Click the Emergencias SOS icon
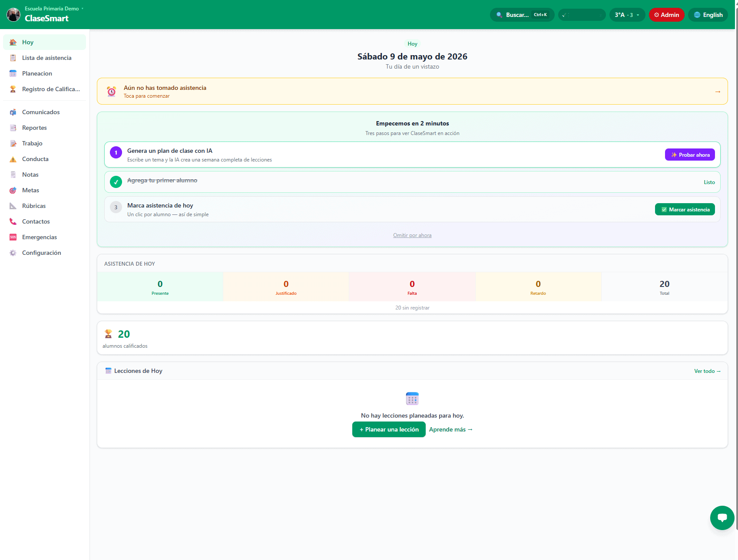738x560 pixels. coord(13,237)
